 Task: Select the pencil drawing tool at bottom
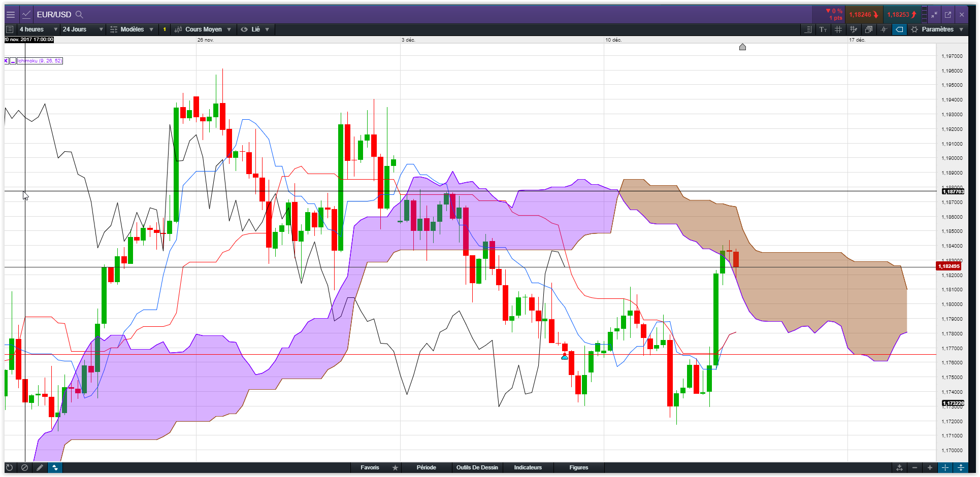point(40,468)
